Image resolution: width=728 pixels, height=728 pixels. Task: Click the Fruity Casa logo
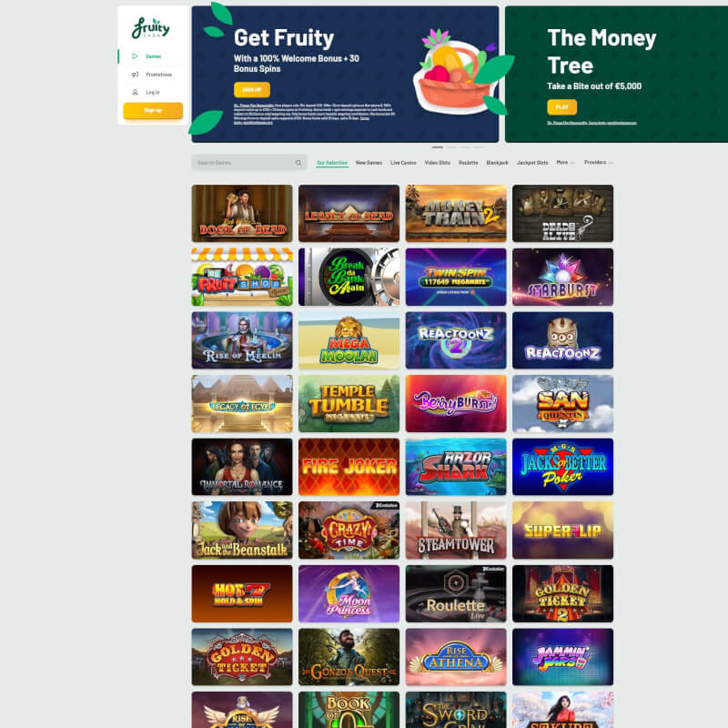[x=151, y=28]
